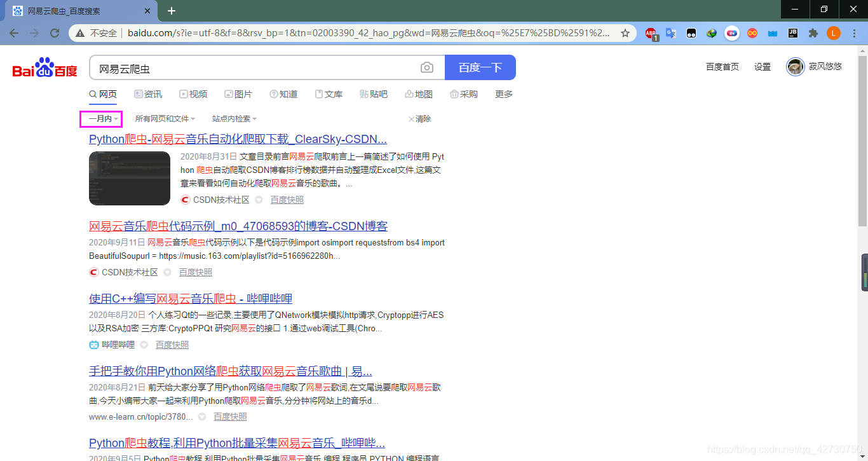Open the Chrome extensions puzzle menu
The width and height of the screenshot is (868, 461).
pos(813,33)
